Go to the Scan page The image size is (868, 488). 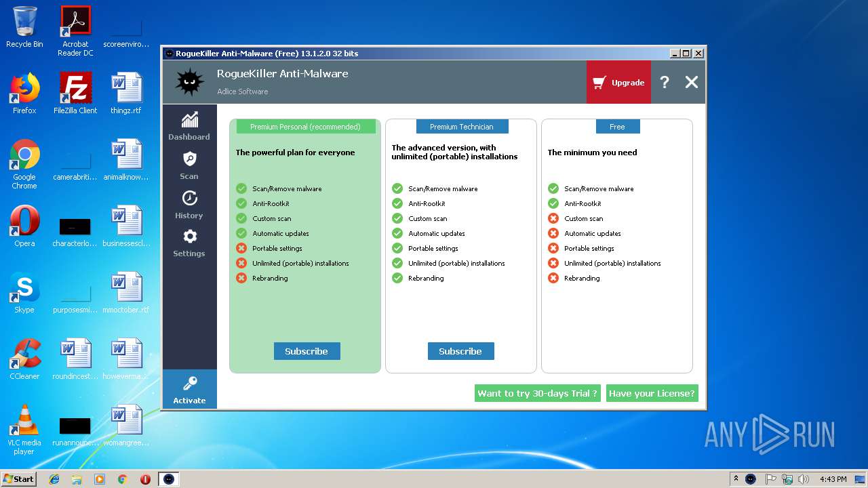[189, 165]
